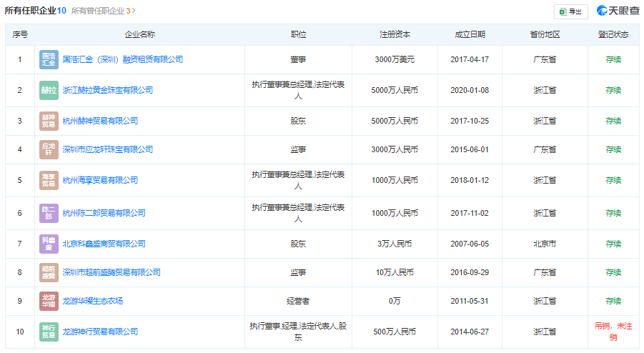Switch to 所有曾任职企业 tab

tap(101, 11)
